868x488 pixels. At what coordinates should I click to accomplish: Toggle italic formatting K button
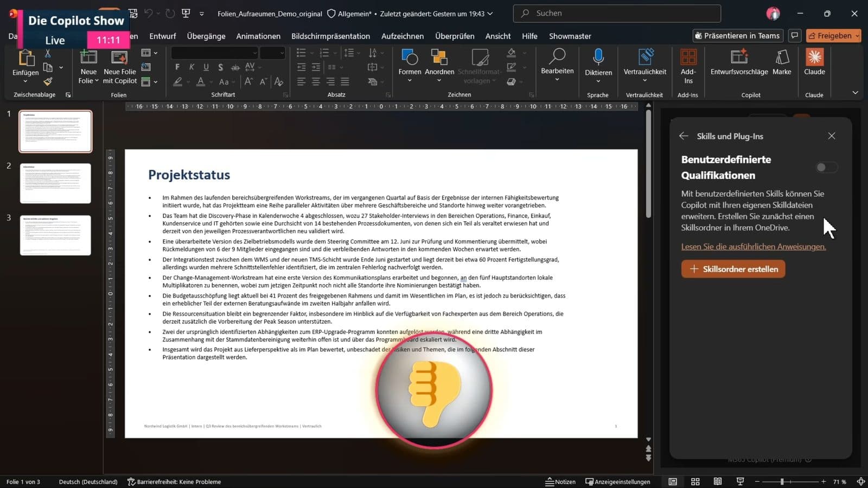pyautogui.click(x=192, y=67)
